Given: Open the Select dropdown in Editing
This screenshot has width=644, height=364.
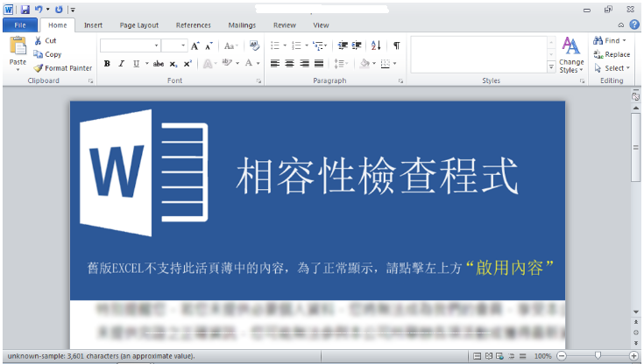Looking at the screenshot, I should 612,68.
